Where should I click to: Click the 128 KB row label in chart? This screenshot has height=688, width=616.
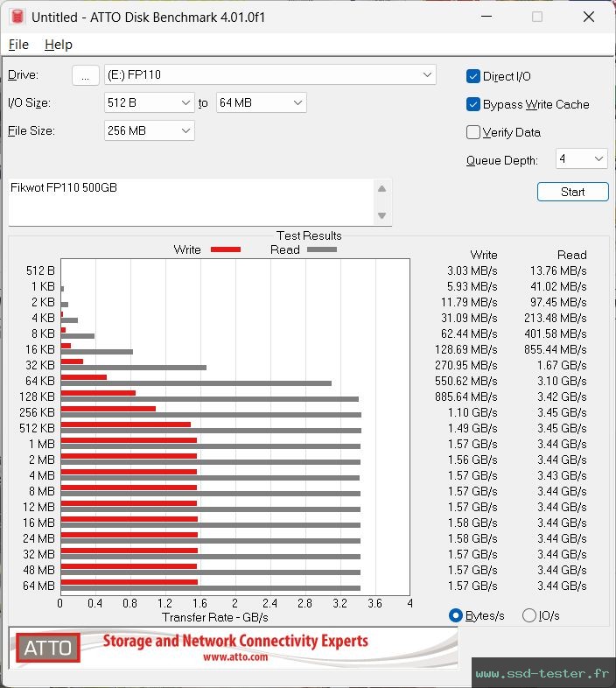37,397
